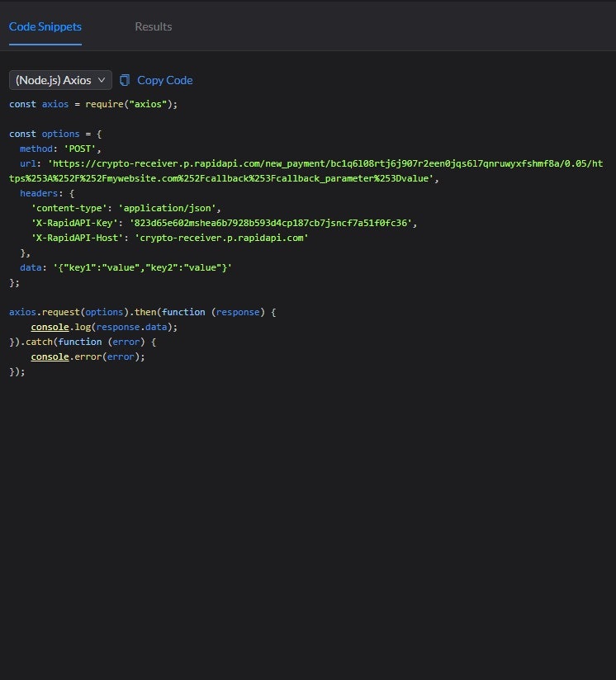
Task: Click the data key1 key2 JSON line
Action: pos(126,267)
